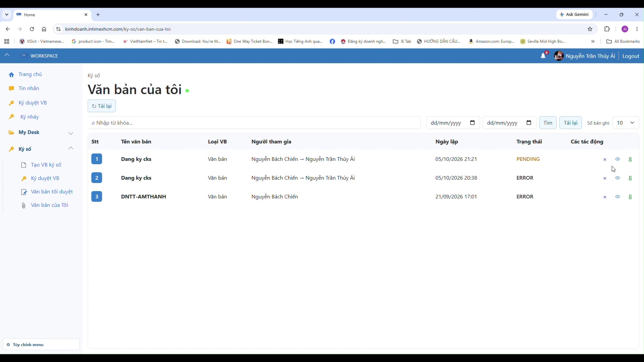644x362 pixels.
Task: Reload the browser page
Action: (32, 29)
